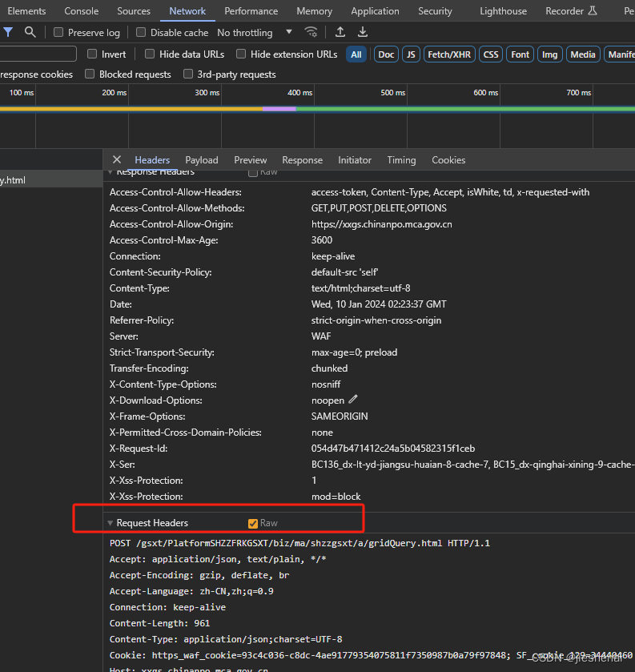
Task: Switch to the Memory tab
Action: point(314,11)
